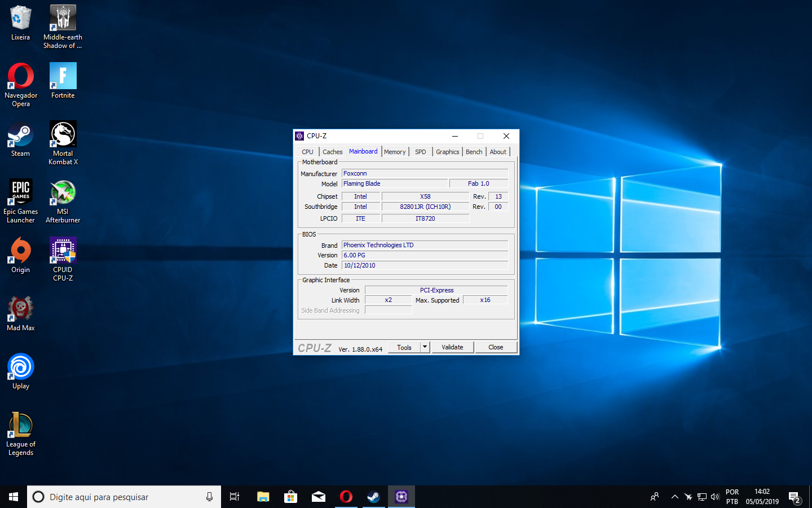Select the Mainboard tab
The width and height of the screenshot is (812, 508).
[x=363, y=151]
